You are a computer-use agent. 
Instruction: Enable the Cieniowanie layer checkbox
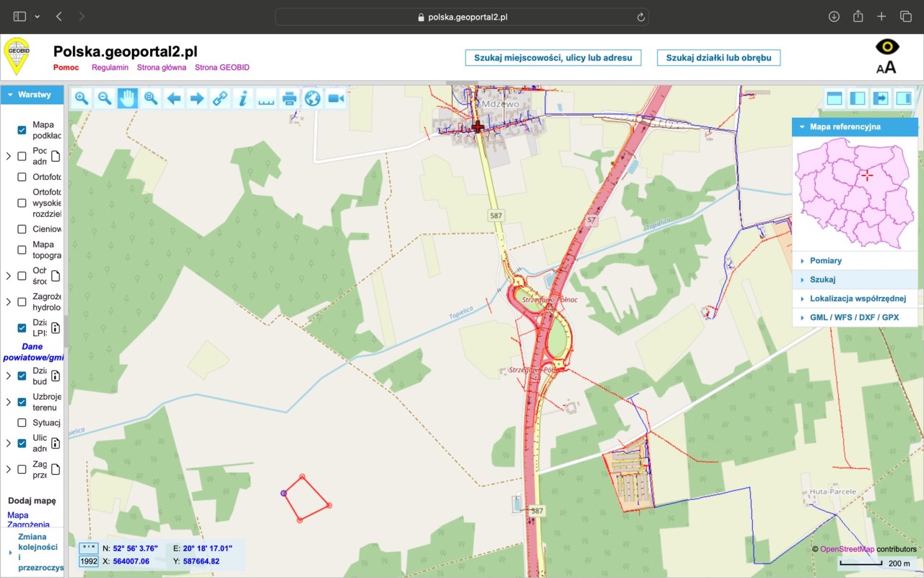(x=22, y=229)
